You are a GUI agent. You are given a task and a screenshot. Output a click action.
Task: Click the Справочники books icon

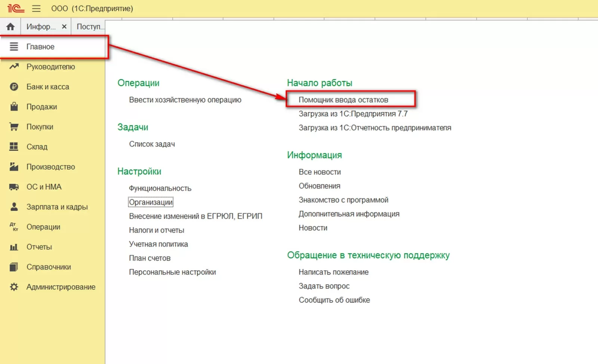point(14,267)
